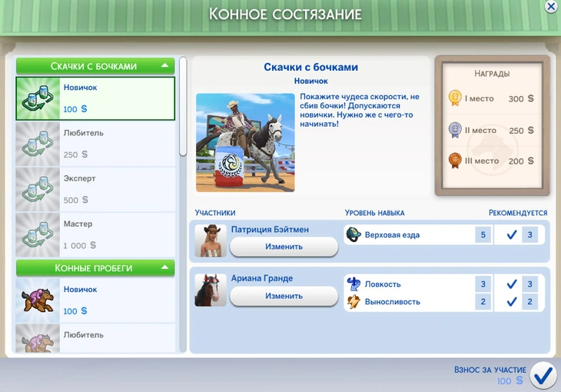Image resolution: width=561 pixels, height=392 pixels.
Task: Collapse the Скачки с бочками category
Action: click(164, 66)
